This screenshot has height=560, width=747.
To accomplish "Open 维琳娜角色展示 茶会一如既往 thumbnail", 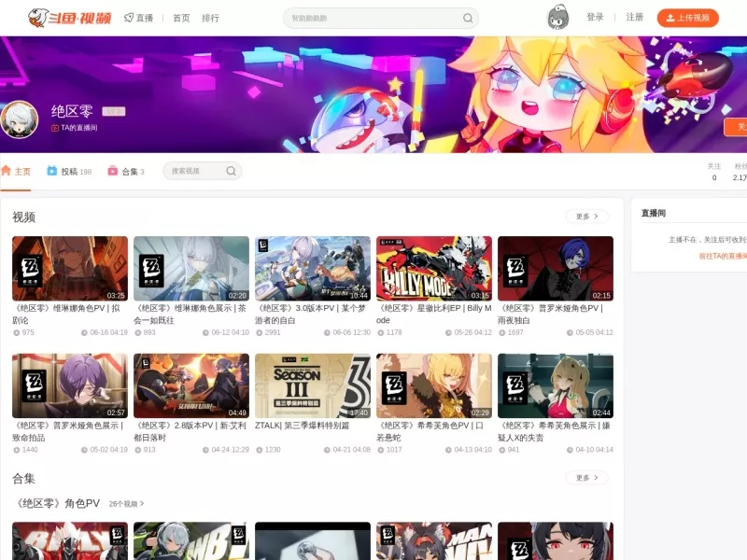I will point(191,269).
